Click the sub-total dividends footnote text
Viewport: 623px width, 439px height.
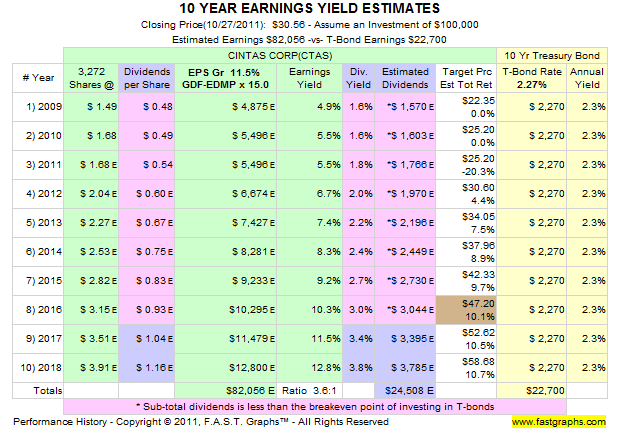click(x=315, y=407)
